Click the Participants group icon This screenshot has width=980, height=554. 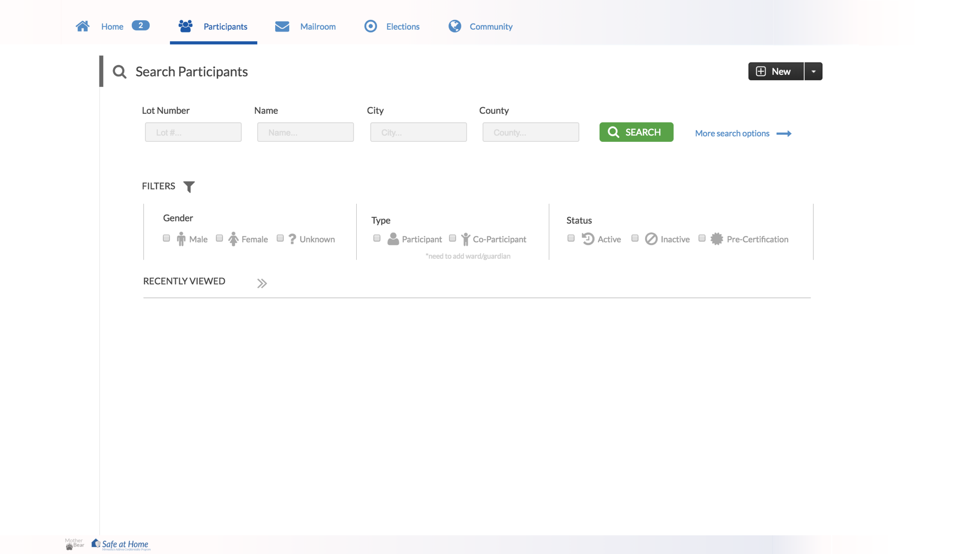(185, 26)
